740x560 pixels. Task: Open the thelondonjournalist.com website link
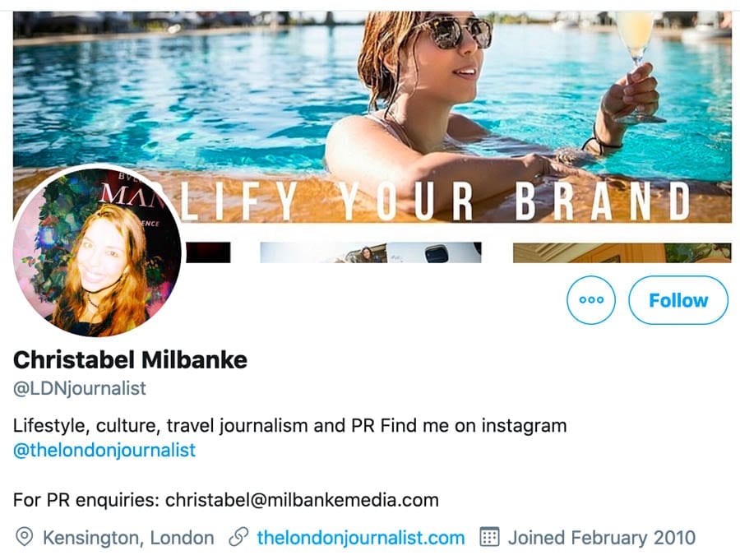point(360,538)
